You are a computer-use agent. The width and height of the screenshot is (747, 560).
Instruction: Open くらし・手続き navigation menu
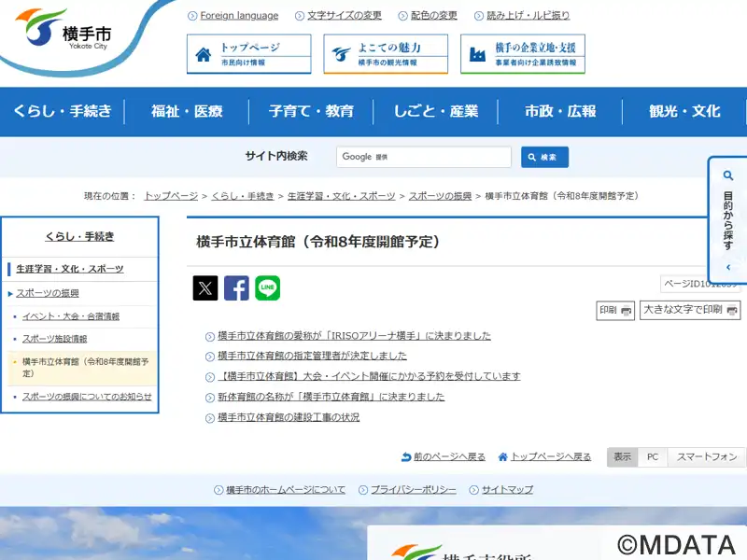(x=63, y=111)
